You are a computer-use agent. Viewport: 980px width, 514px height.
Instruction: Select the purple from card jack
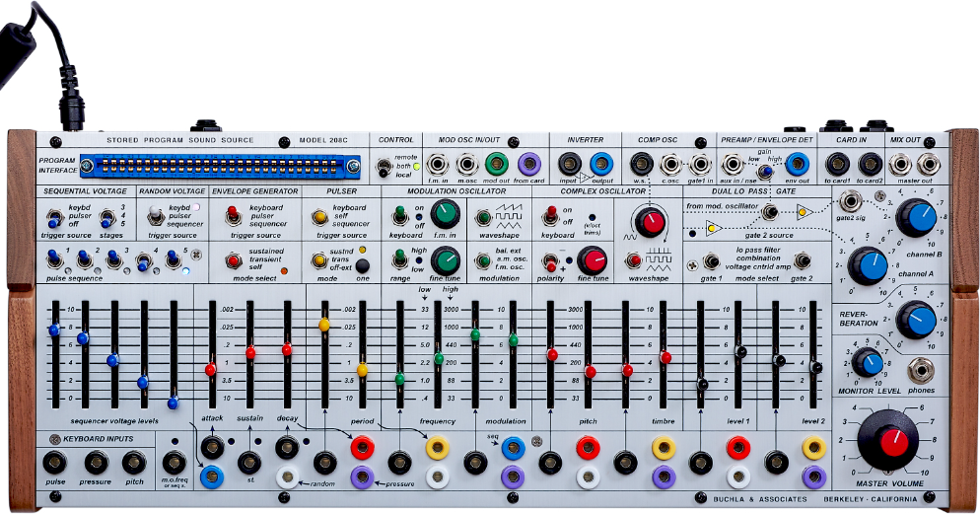coord(529,163)
